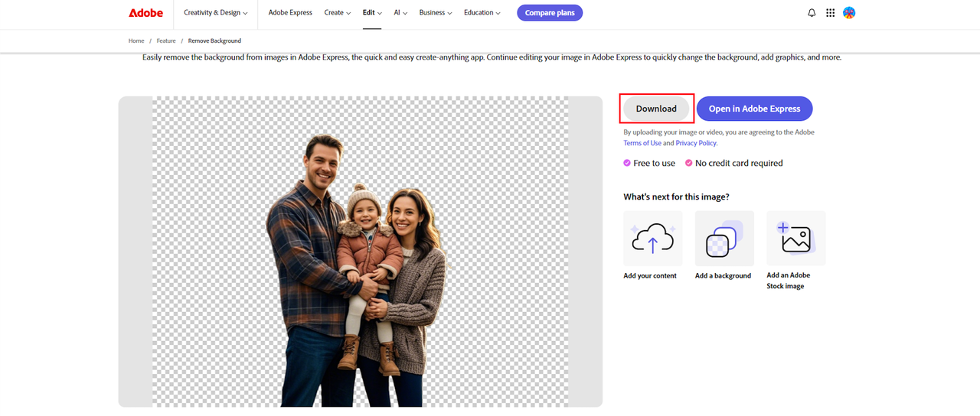
Task: Click the No credit card required text
Action: tap(739, 163)
